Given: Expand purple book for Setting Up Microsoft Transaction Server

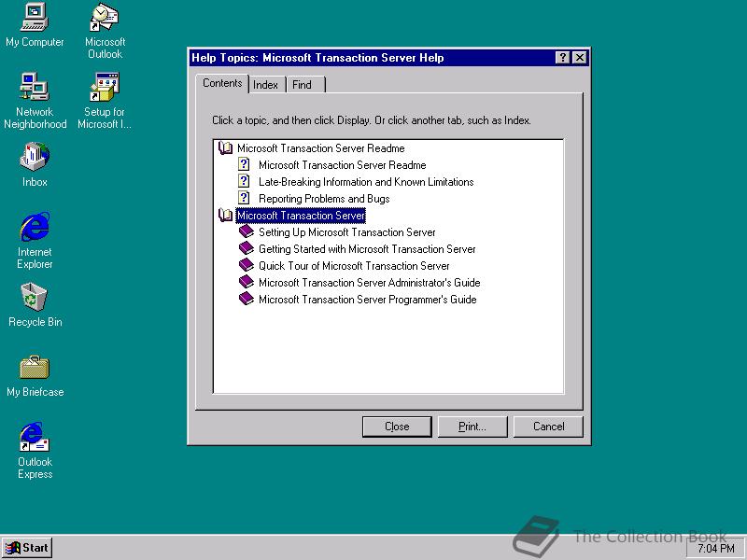Looking at the screenshot, I should tap(247, 231).
